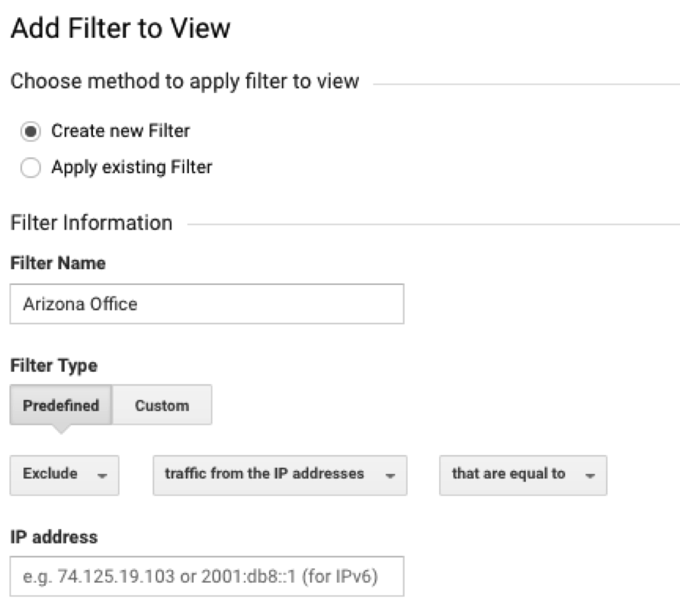Switch to the Predefined filter type
Screen dimensions: 680x616
61,405
